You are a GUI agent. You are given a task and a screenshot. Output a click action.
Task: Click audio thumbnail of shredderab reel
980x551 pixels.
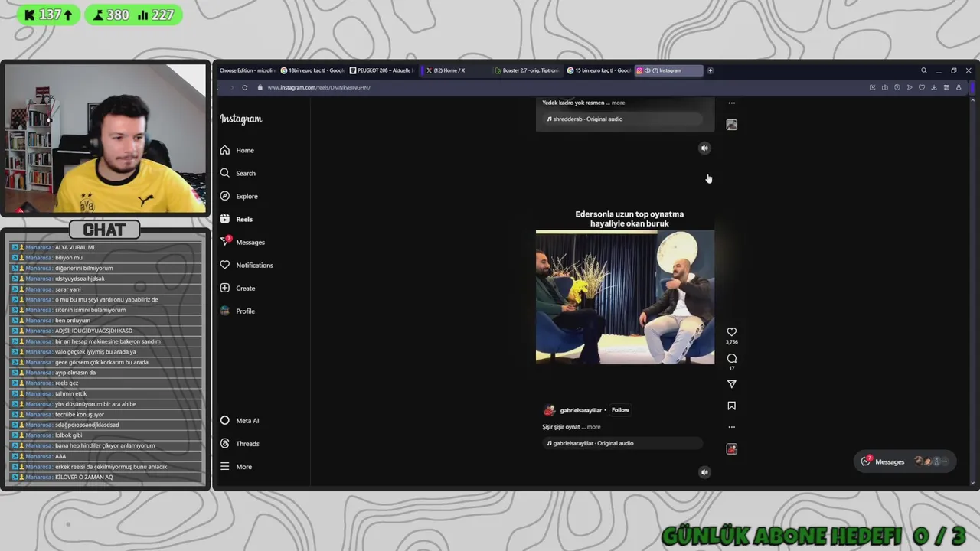tap(731, 125)
